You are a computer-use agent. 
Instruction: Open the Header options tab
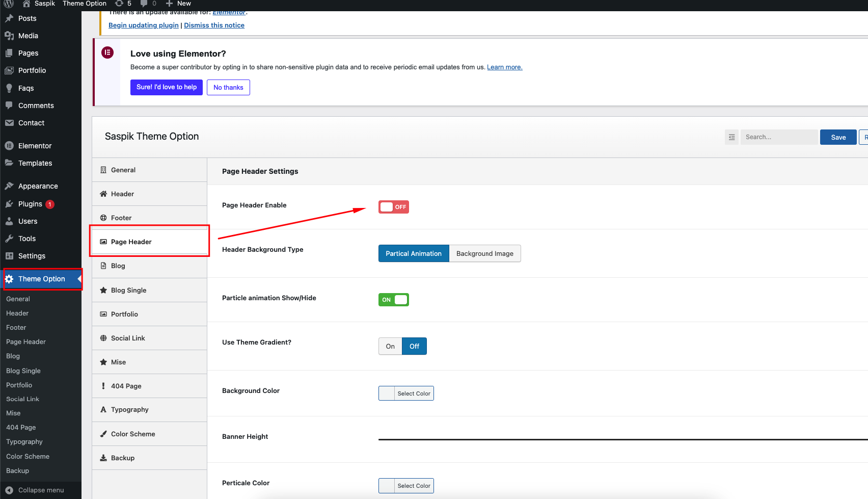(149, 194)
